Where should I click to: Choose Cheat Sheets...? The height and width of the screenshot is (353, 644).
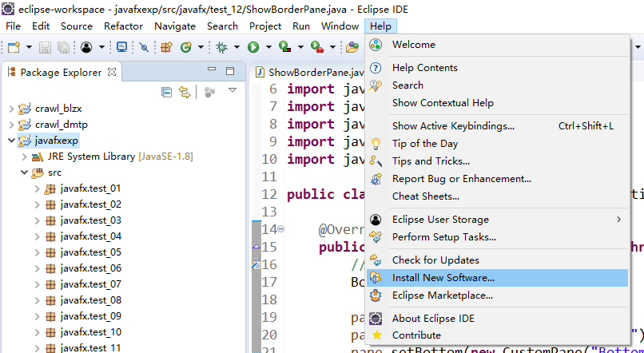pos(497,196)
